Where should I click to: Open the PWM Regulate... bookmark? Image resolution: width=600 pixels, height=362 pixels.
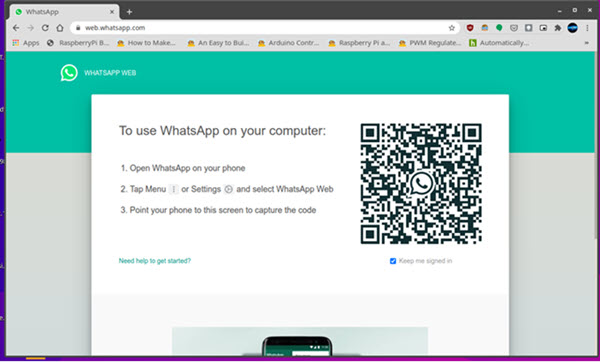pyautogui.click(x=430, y=43)
